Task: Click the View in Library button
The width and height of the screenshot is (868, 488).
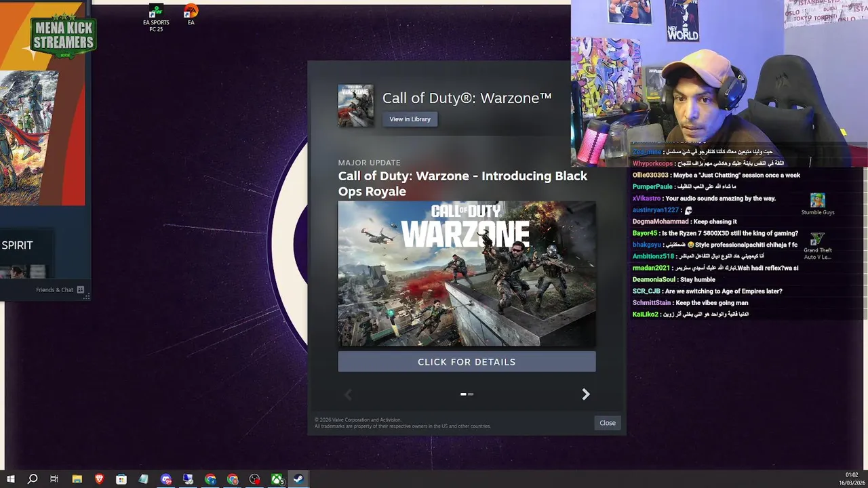Action: (410, 119)
